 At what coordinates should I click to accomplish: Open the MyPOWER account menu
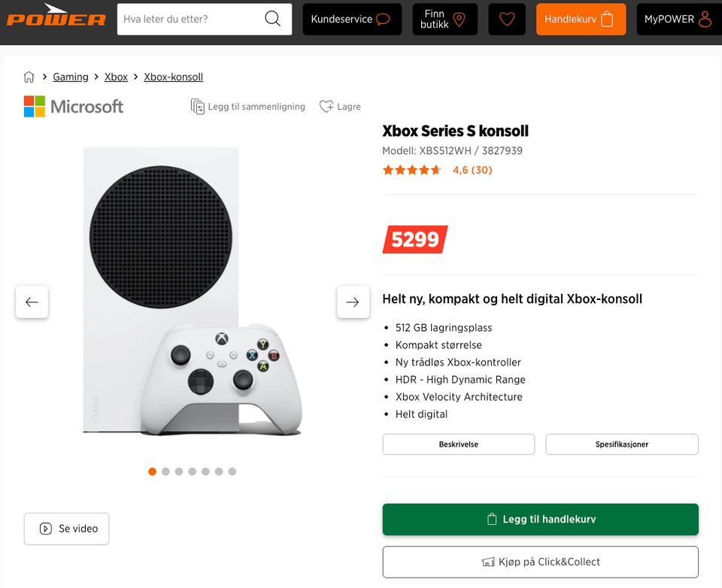point(678,19)
